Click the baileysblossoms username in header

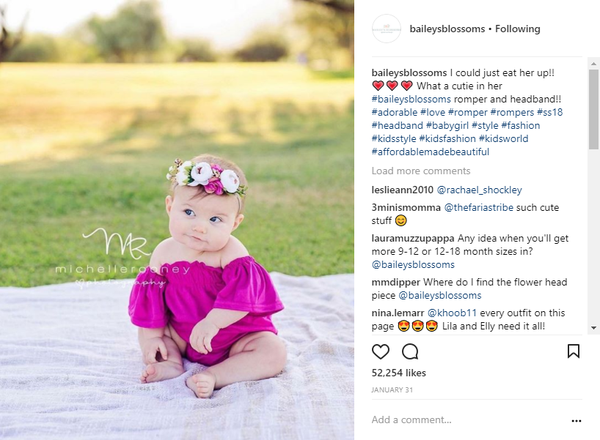(x=447, y=29)
